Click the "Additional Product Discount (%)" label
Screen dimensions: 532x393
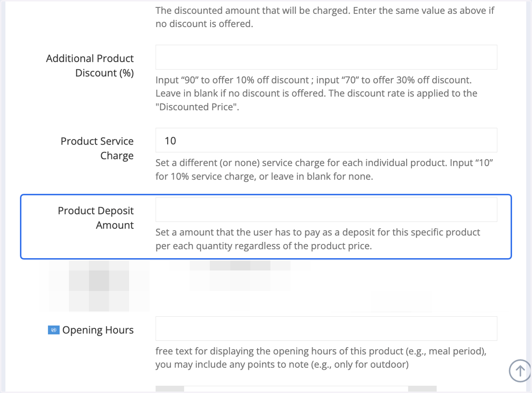(90, 66)
